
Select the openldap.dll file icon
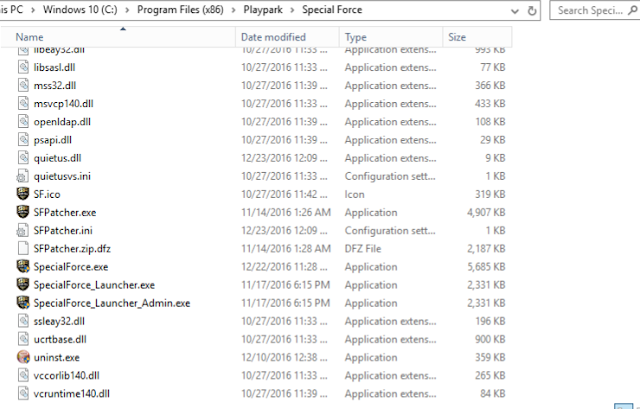click(23, 122)
